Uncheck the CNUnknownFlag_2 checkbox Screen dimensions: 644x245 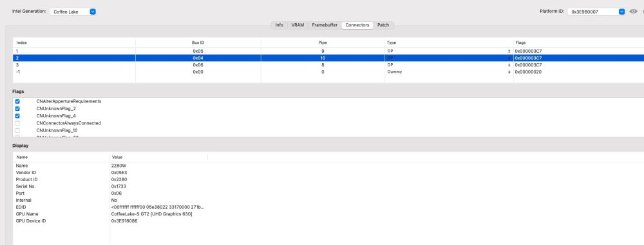coord(17,108)
